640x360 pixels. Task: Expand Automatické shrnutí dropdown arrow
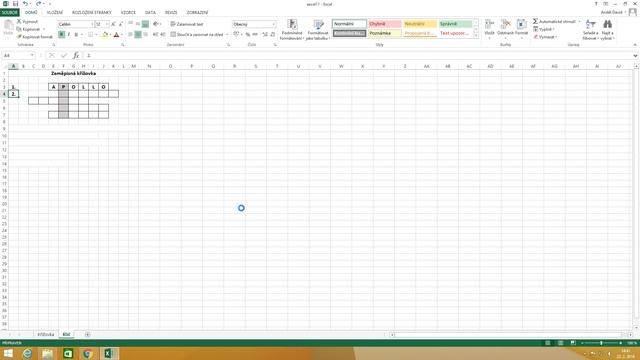tap(579, 21)
